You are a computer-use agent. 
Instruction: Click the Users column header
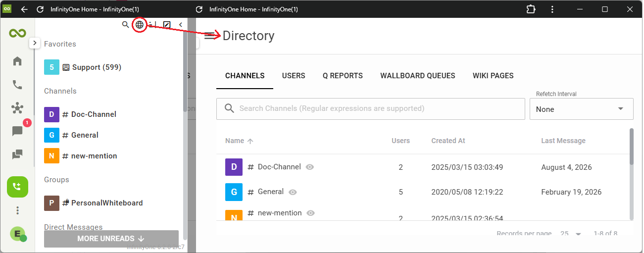[400, 141]
